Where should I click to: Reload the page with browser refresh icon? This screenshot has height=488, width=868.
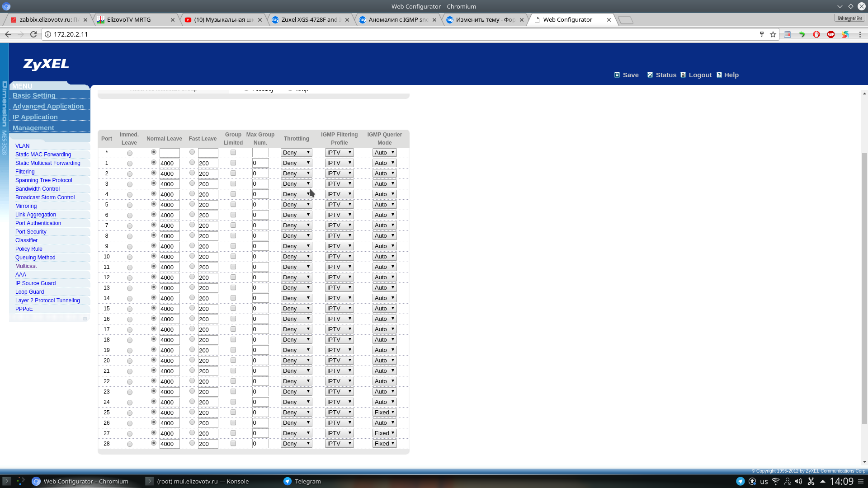point(33,34)
